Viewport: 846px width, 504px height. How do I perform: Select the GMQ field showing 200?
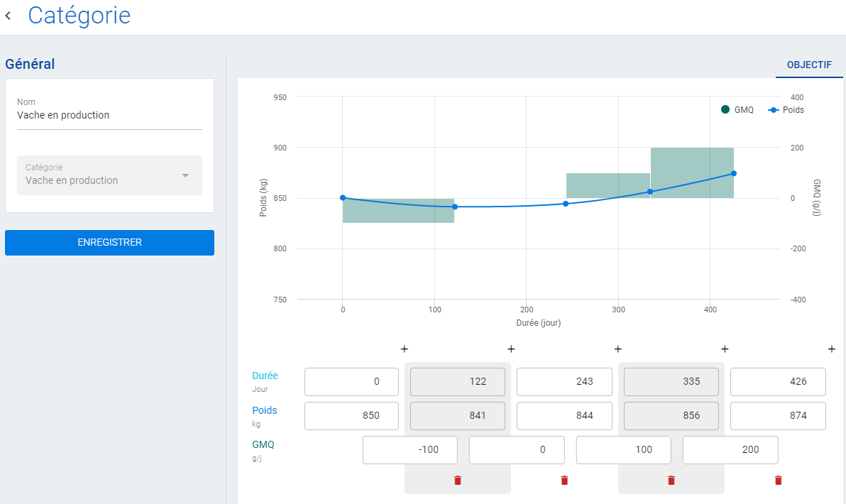(x=730, y=450)
